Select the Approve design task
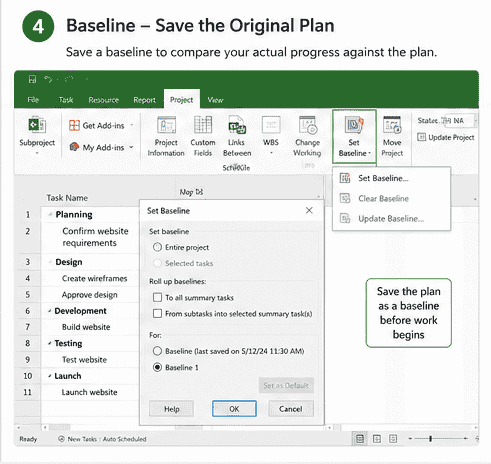491x464 pixels. [x=89, y=295]
